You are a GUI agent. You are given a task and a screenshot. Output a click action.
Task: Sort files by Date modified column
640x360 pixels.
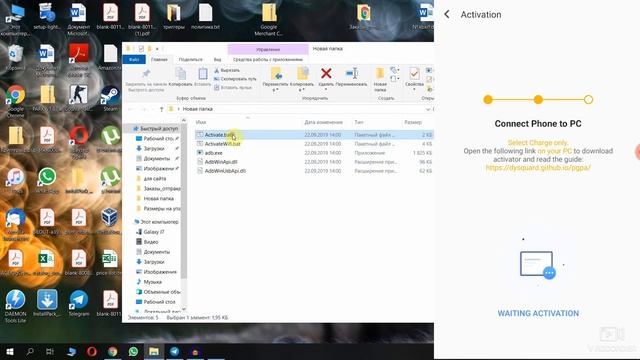click(x=324, y=122)
